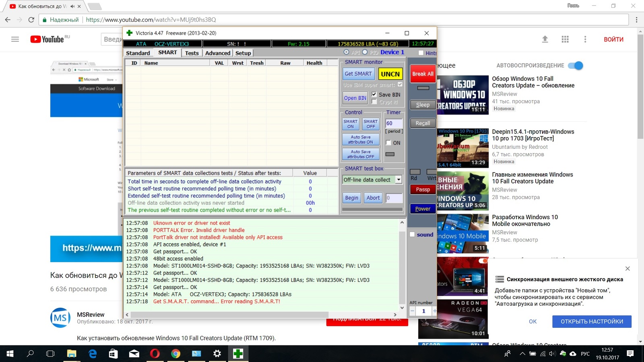
Task: Begin the SMART test
Action: [x=351, y=197]
